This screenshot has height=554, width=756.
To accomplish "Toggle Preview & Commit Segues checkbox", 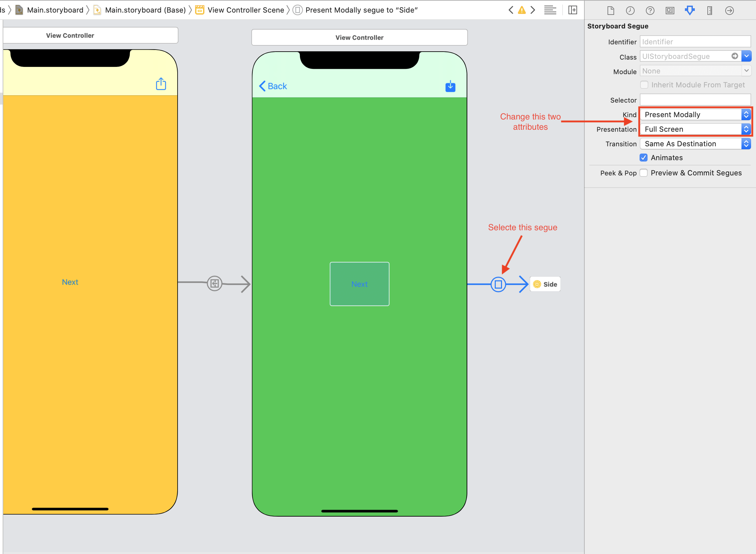I will pyautogui.click(x=644, y=172).
